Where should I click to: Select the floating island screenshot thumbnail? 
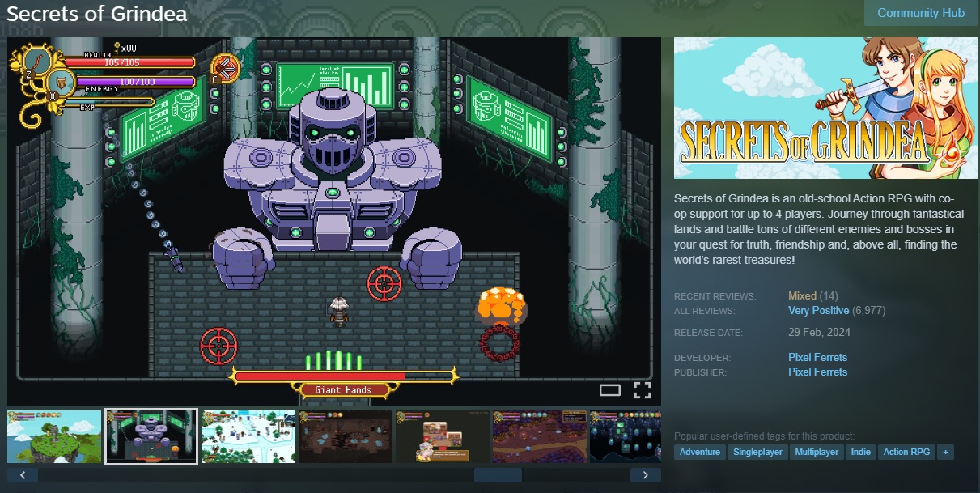pos(54,436)
